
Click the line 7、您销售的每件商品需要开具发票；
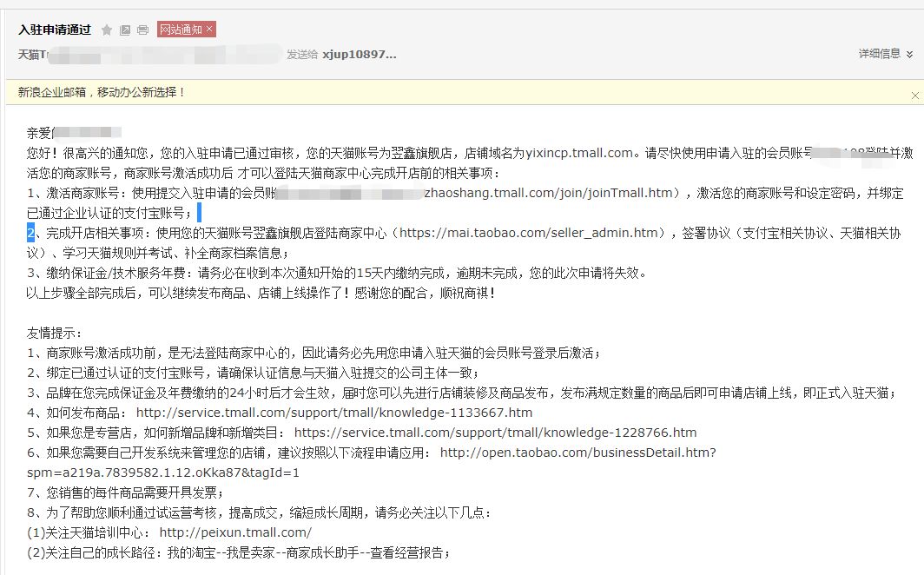(126, 493)
